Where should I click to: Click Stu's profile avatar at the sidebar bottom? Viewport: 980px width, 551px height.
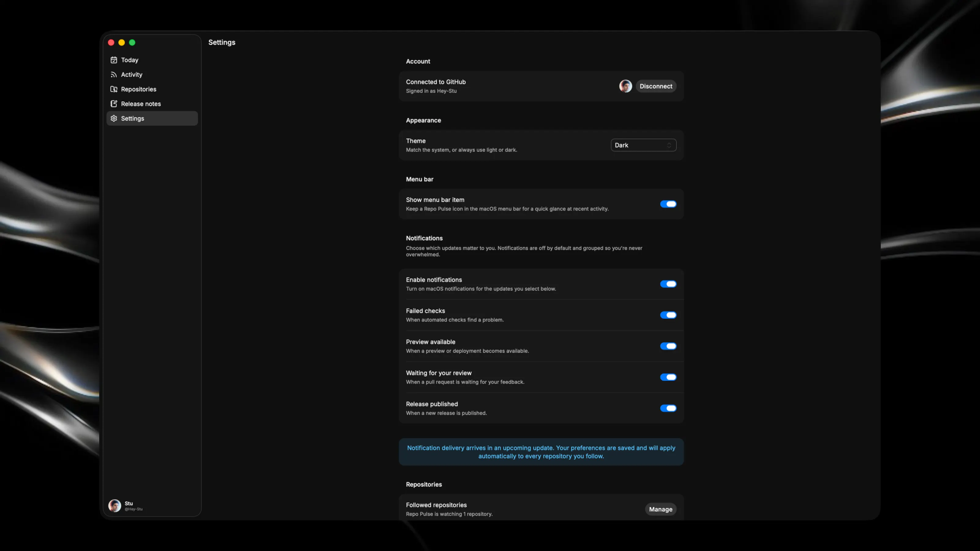point(115,506)
